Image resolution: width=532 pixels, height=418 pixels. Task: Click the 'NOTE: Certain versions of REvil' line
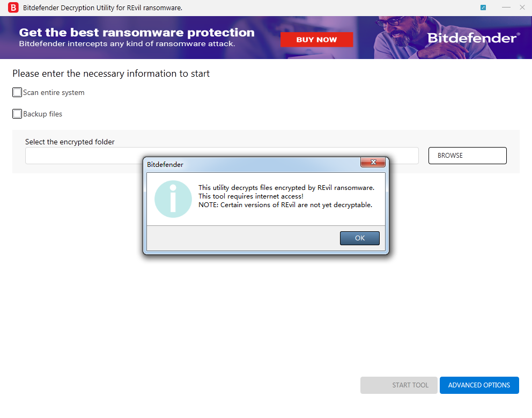click(285, 205)
